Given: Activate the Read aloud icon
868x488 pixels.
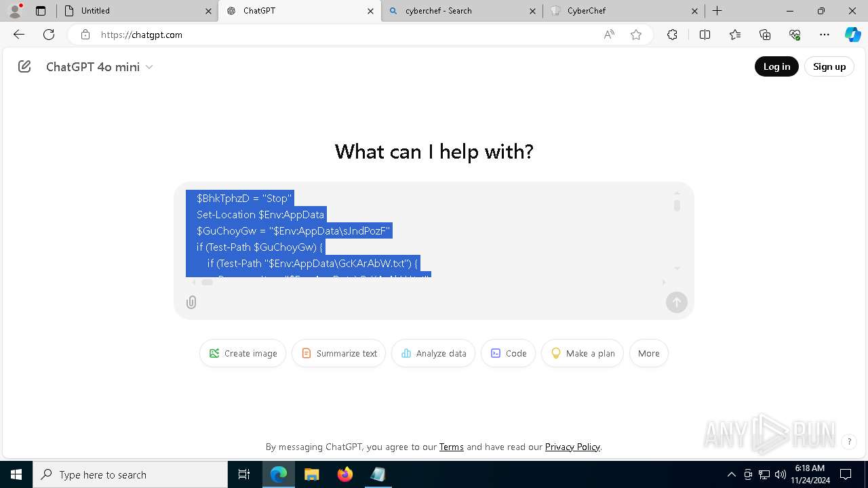Looking at the screenshot, I should click(609, 35).
